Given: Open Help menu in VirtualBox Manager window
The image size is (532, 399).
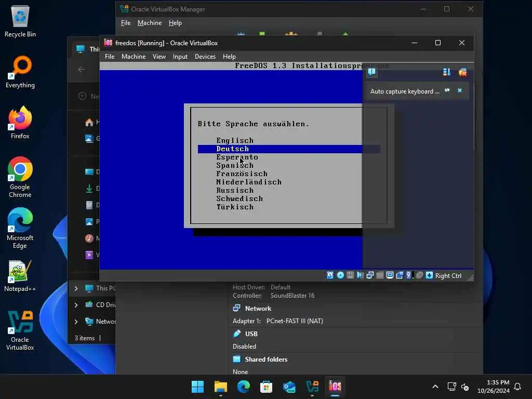Looking at the screenshot, I should pos(175,23).
